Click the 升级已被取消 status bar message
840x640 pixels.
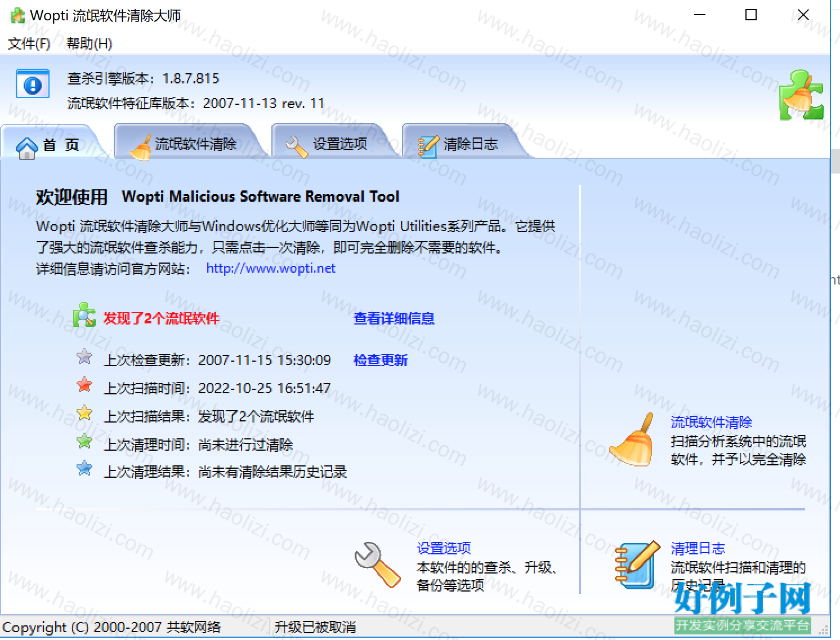click(x=315, y=627)
